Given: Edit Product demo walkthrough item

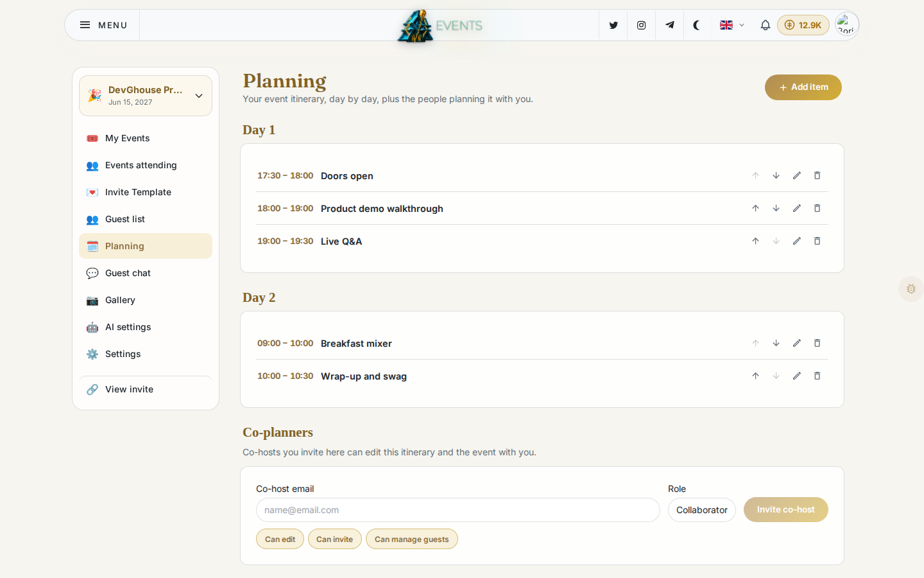Looking at the screenshot, I should coord(796,208).
